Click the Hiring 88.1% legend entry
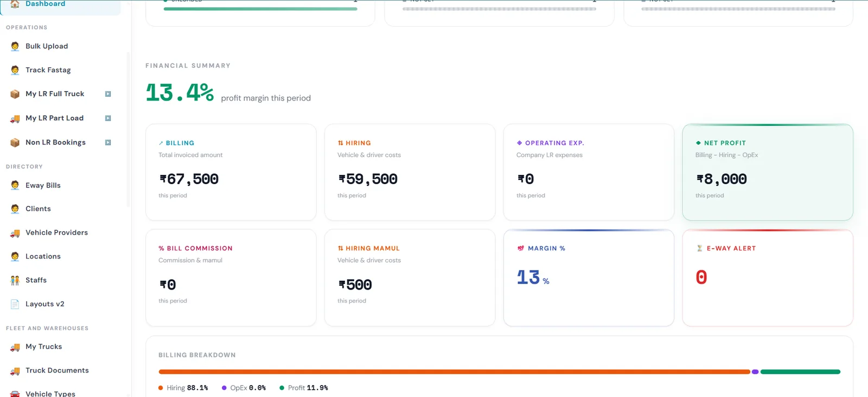The height and width of the screenshot is (397, 868). (x=183, y=388)
